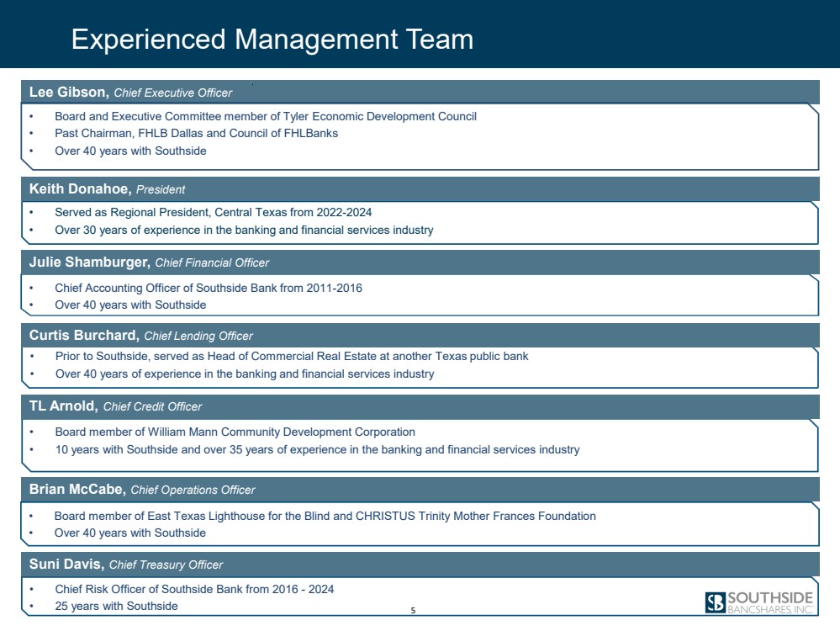The height and width of the screenshot is (631, 840).
Task: Click the "25 years with Southside" line
Action: [116, 606]
